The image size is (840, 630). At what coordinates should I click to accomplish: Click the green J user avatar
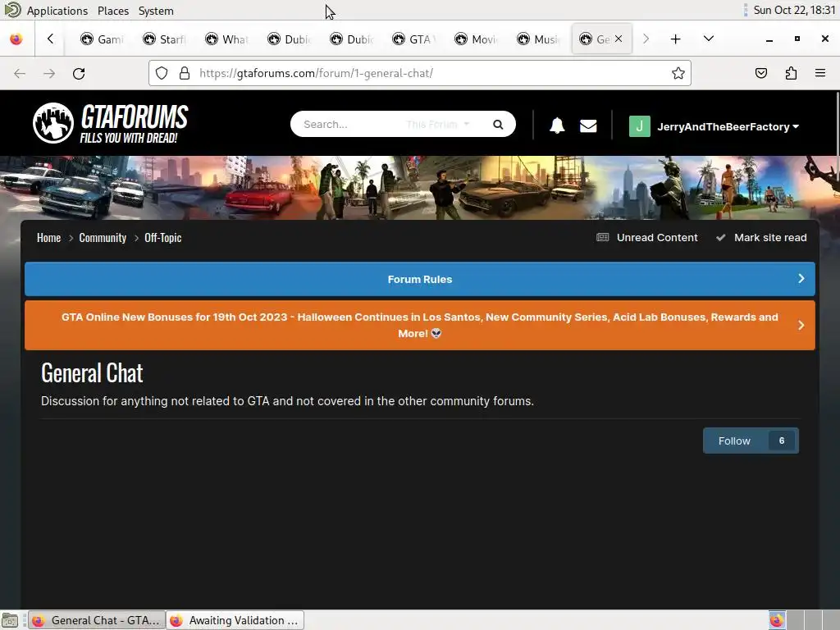coord(640,126)
